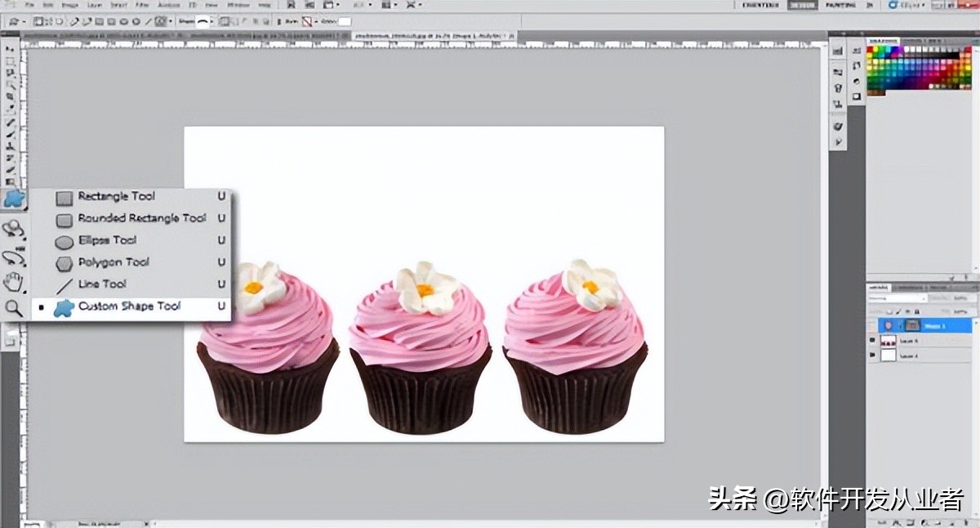Select the 3D Camera Orbit tool
Viewport: 980px width, 528px height.
(x=14, y=257)
